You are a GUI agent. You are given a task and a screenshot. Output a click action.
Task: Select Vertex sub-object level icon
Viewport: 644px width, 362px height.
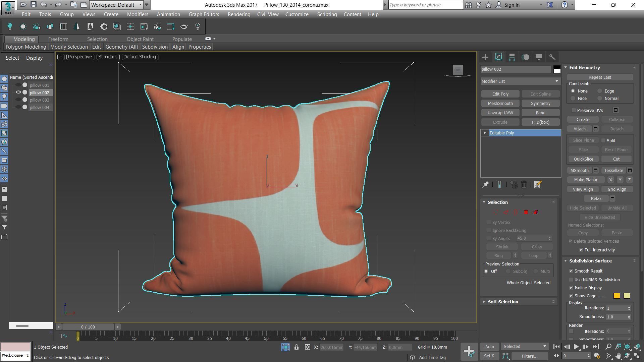point(495,212)
